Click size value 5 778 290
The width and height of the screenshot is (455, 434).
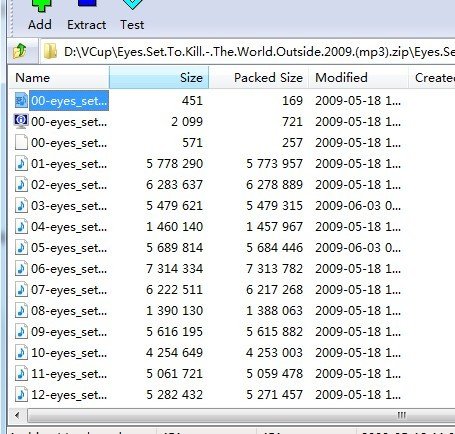coord(175,164)
